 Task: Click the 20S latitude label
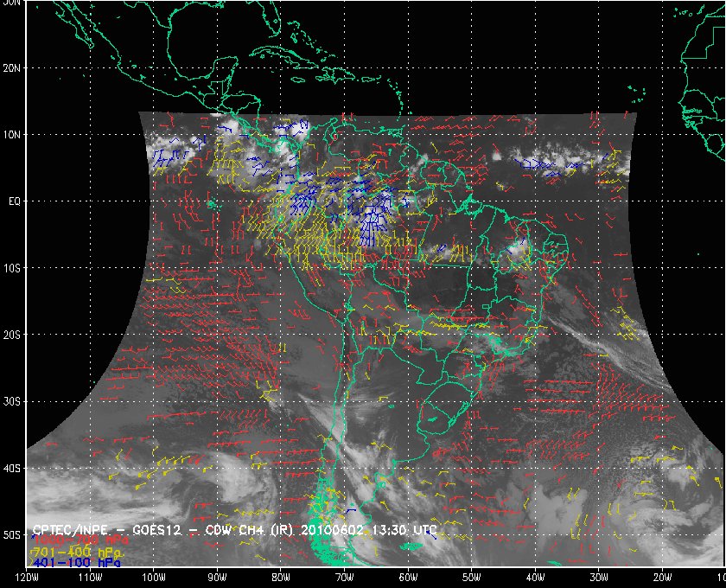(x=12, y=335)
